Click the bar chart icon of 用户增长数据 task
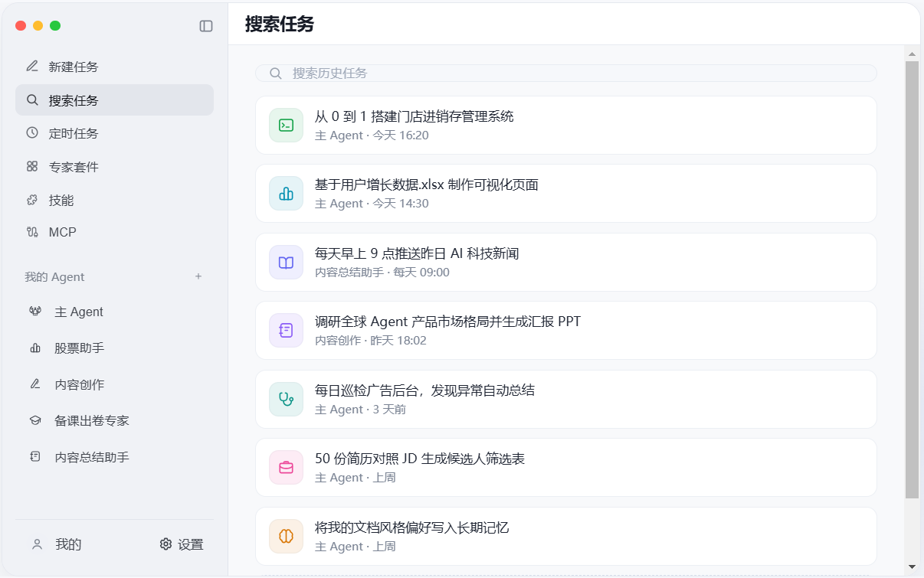This screenshot has width=924, height=578. tap(286, 194)
